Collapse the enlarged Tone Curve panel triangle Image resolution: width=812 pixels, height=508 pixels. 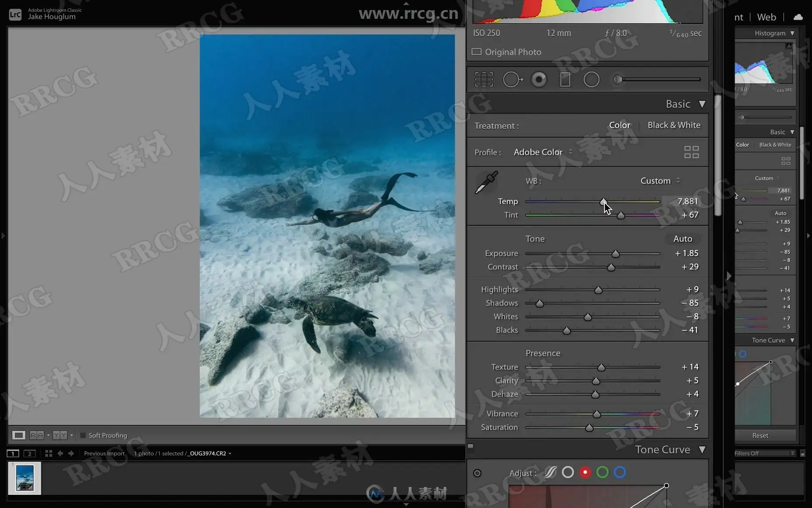702,450
